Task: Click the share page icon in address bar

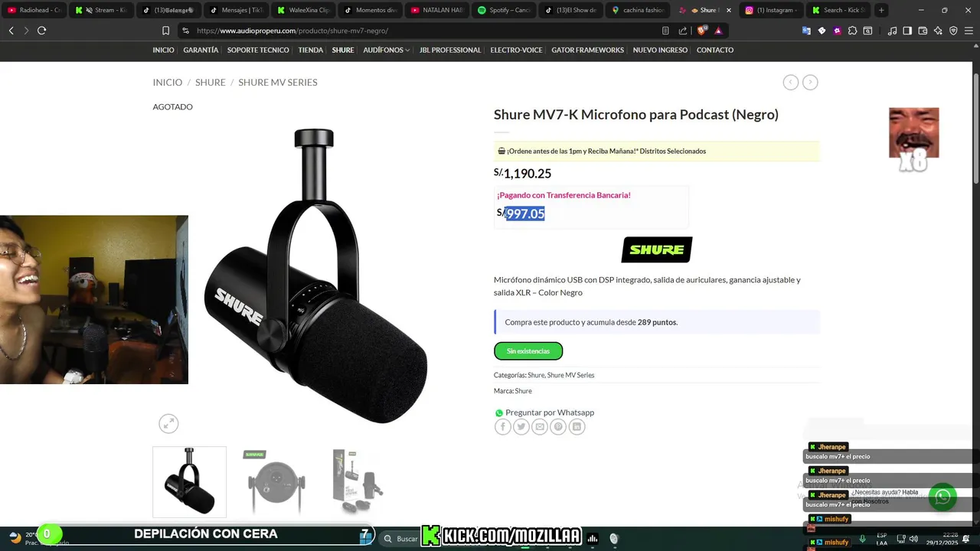Action: [x=683, y=31]
